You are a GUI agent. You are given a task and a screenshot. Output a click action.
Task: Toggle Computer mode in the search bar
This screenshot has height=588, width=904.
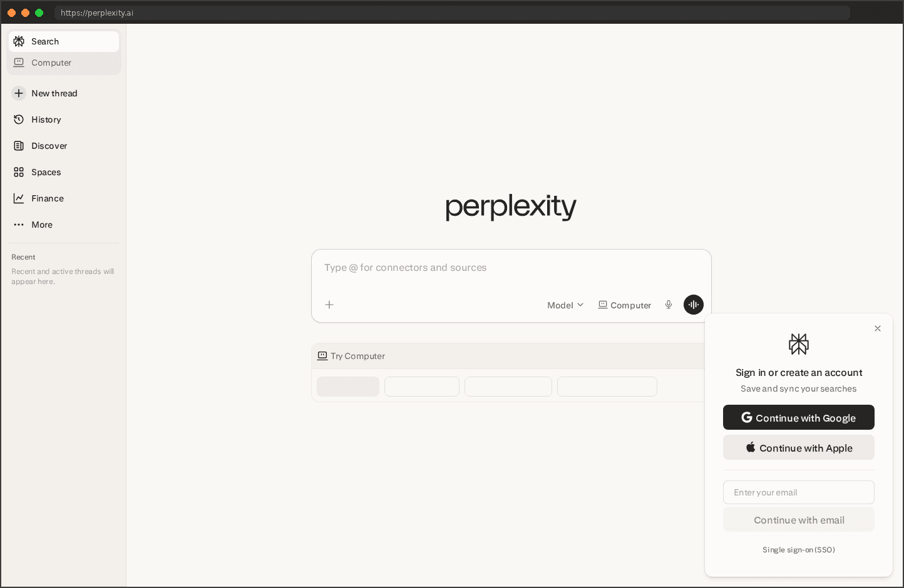coord(624,305)
